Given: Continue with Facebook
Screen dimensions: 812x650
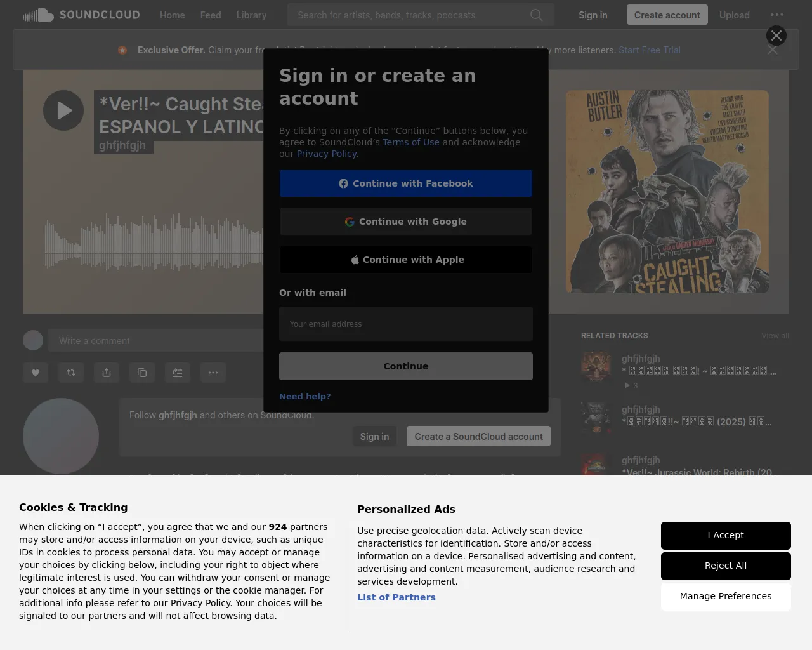Looking at the screenshot, I should pos(406,183).
